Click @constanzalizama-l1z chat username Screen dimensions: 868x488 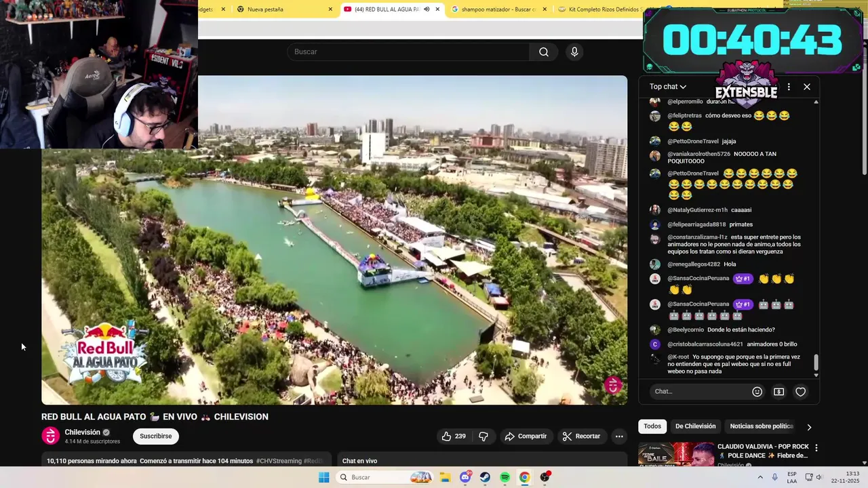tap(697, 237)
